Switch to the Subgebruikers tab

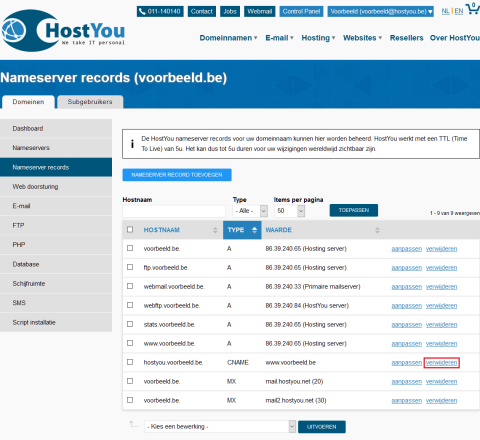90,102
